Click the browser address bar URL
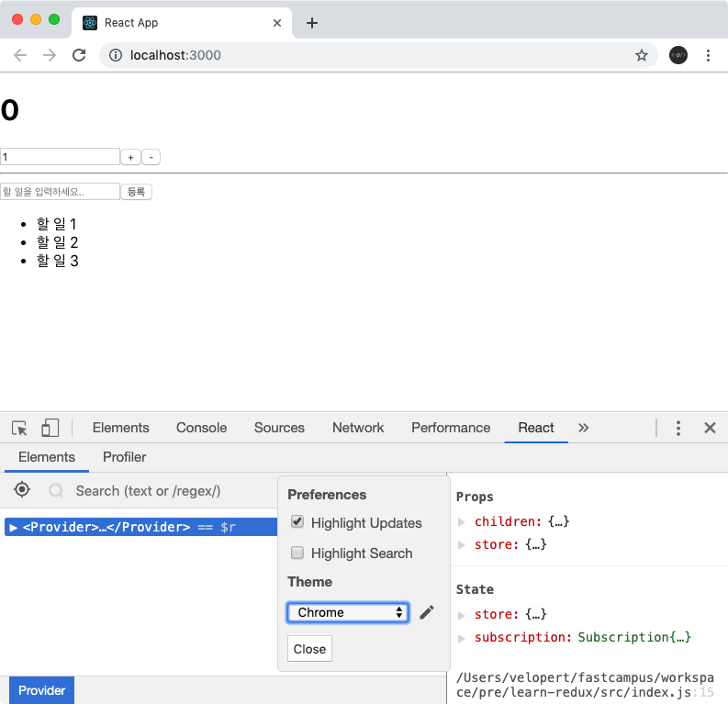728x704 pixels. [175, 55]
